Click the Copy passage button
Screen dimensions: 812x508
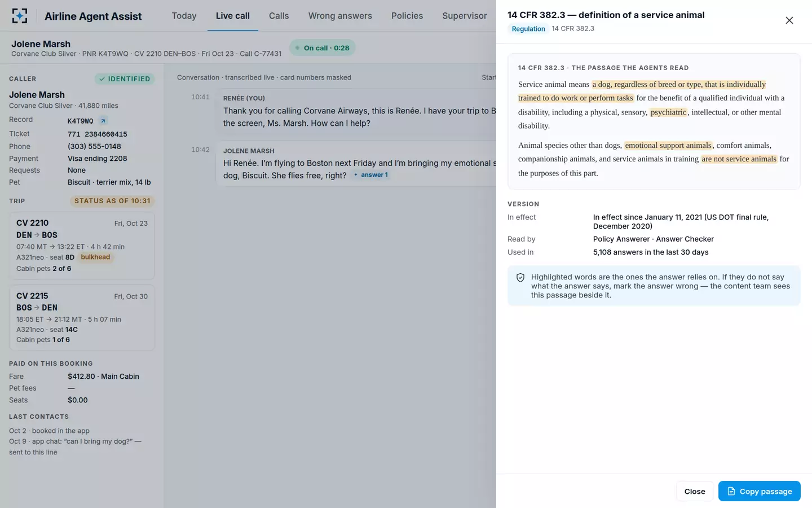coord(760,491)
